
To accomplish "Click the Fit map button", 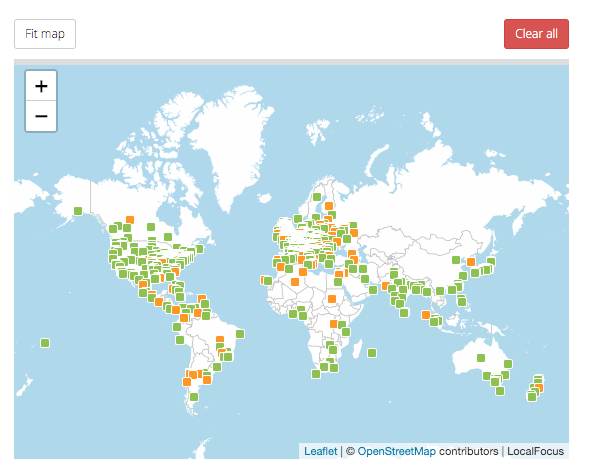I will click(x=45, y=34).
